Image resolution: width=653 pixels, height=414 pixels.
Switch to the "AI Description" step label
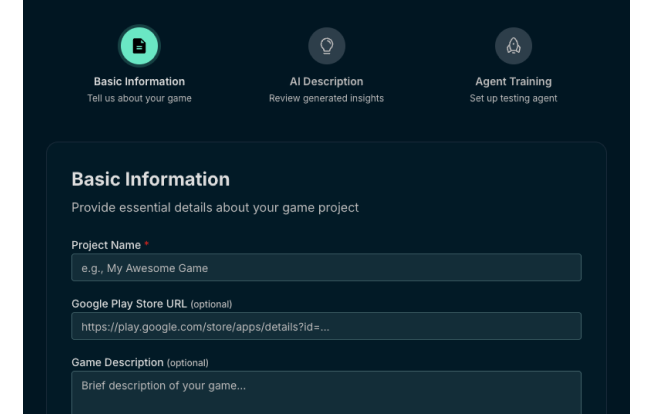pos(326,81)
